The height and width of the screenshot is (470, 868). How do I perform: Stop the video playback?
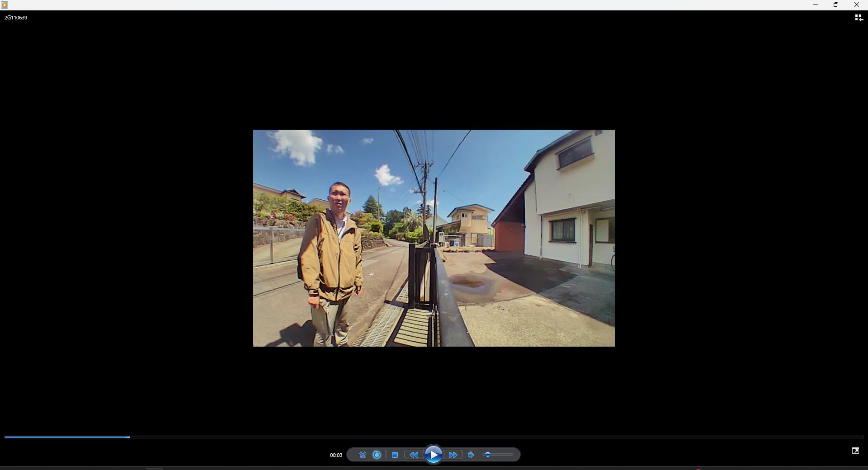click(395, 455)
